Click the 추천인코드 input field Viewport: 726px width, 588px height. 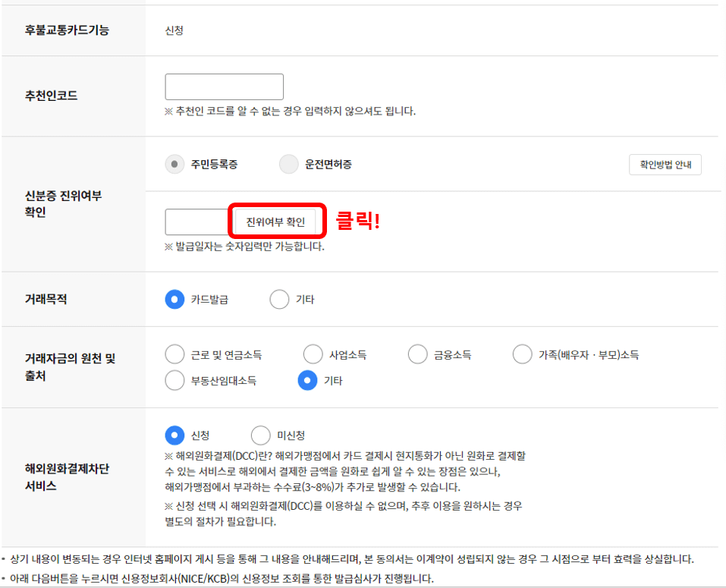[x=223, y=86]
